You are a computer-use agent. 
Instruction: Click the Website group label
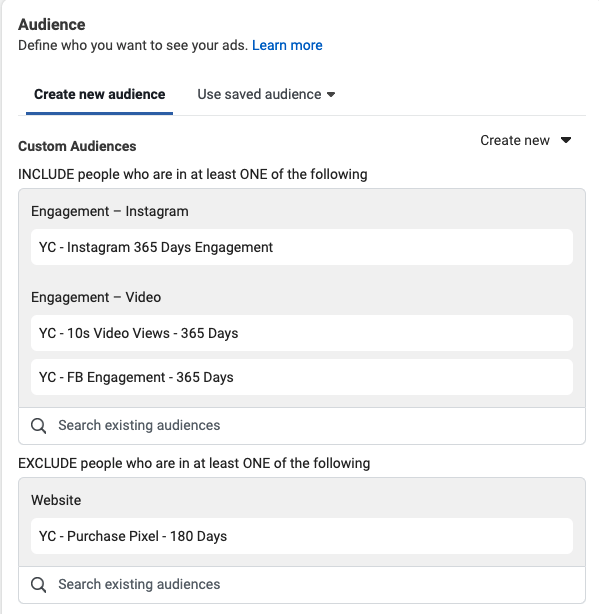[x=56, y=500]
